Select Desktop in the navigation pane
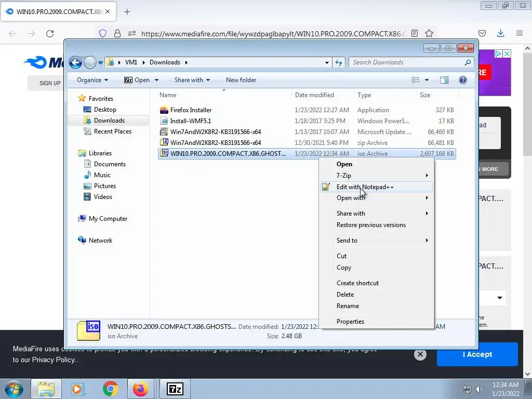Image resolution: width=532 pixels, height=399 pixels. click(x=105, y=110)
